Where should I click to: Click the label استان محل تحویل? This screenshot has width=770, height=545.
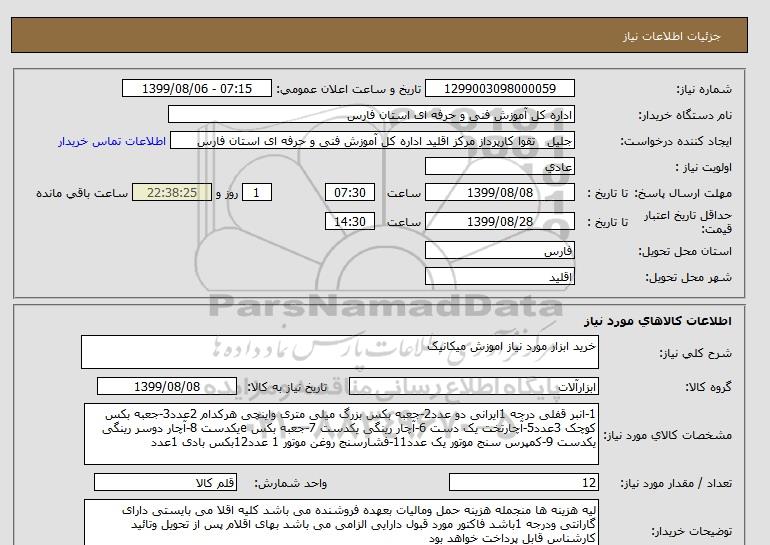click(685, 251)
